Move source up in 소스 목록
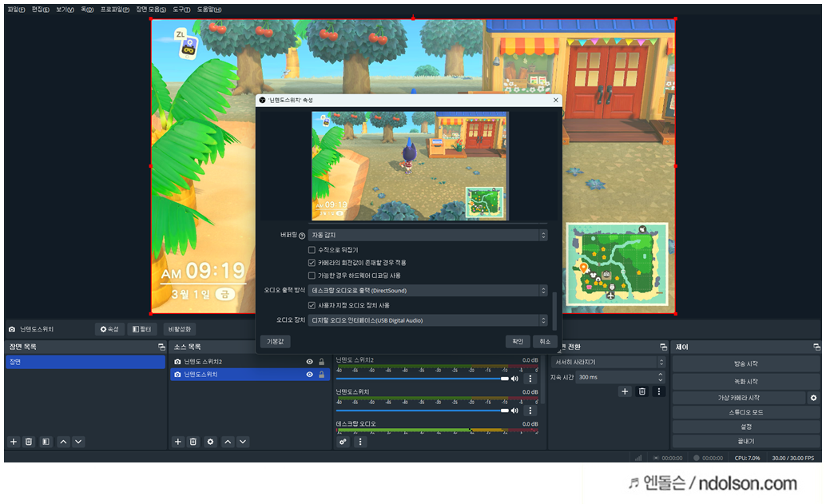Viewport: 826px width, 504px height. click(228, 442)
